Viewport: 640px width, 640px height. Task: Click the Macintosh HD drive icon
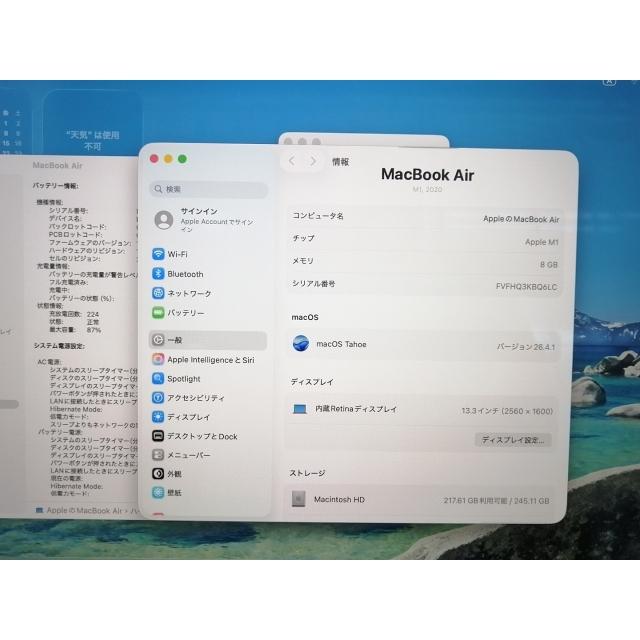pyautogui.click(x=298, y=499)
